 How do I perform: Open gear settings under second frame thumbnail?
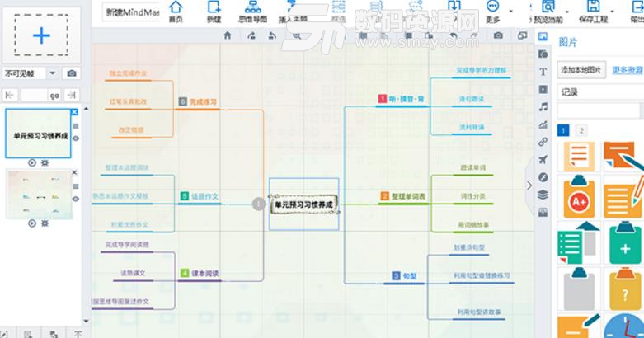[x=45, y=223]
